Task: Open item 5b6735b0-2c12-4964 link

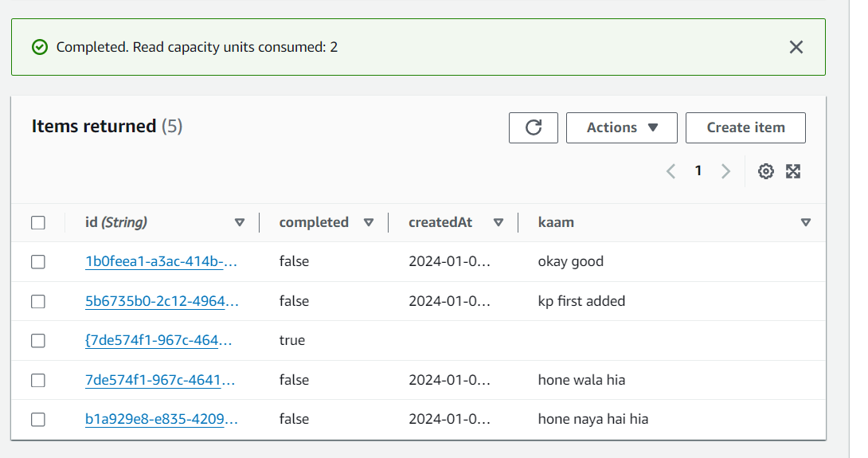Action: [162, 301]
